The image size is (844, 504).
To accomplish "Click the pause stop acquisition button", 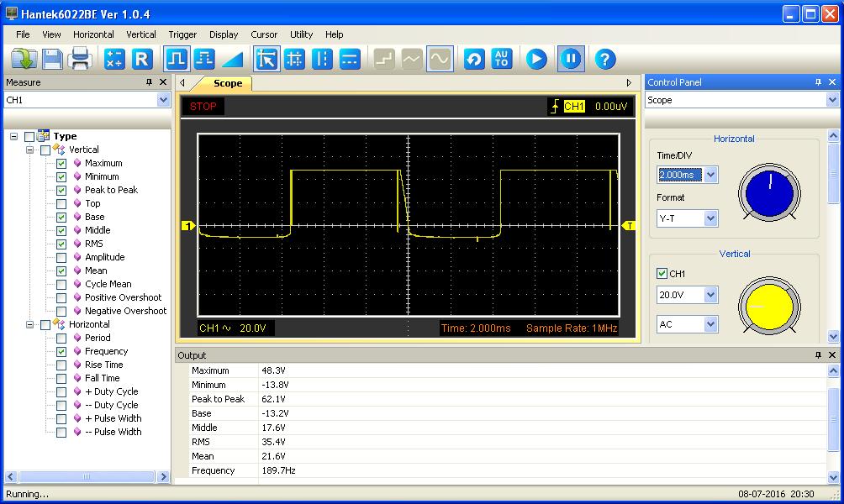I will tap(571, 59).
